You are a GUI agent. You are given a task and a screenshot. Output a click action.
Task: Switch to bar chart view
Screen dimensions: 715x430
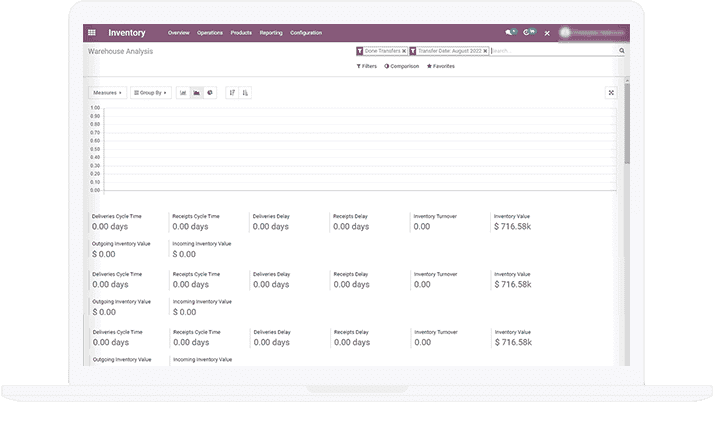click(x=183, y=92)
